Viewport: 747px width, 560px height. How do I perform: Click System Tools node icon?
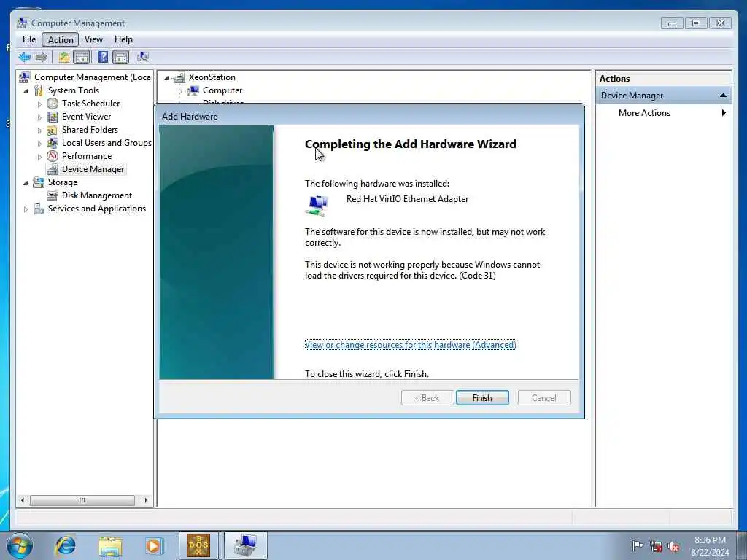click(39, 90)
